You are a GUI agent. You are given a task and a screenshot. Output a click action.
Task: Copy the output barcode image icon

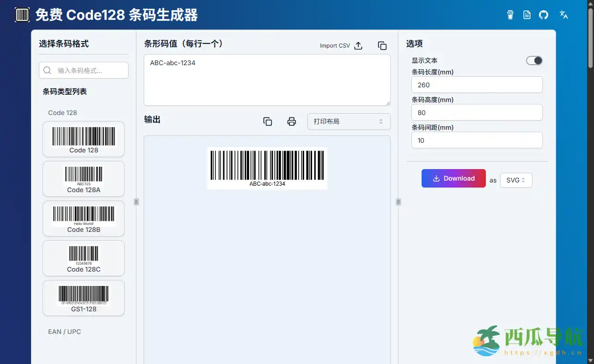pos(268,121)
